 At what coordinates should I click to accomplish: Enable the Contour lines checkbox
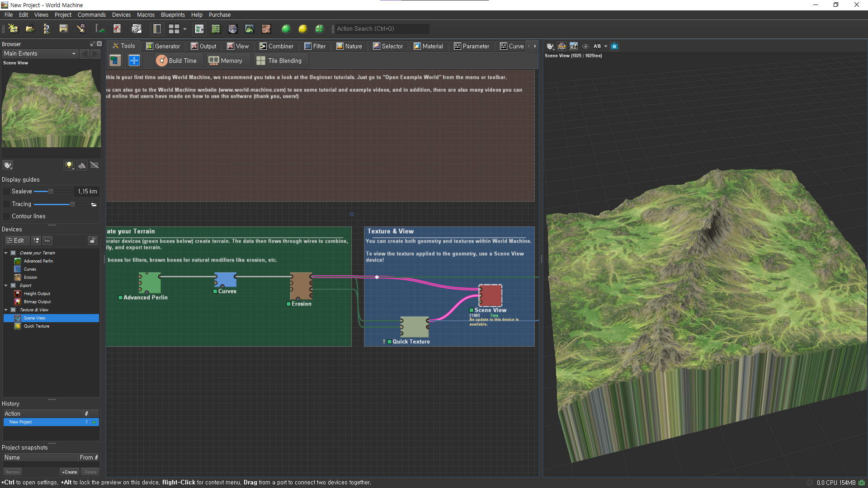click(x=6, y=216)
